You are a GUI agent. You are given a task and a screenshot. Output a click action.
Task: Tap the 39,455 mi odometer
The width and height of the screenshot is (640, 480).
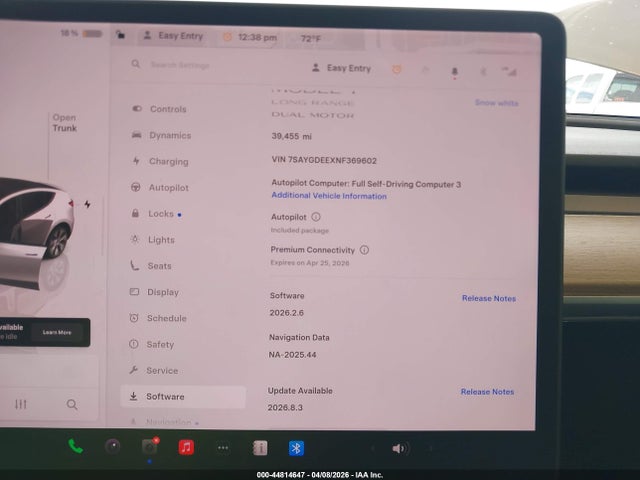click(x=291, y=136)
